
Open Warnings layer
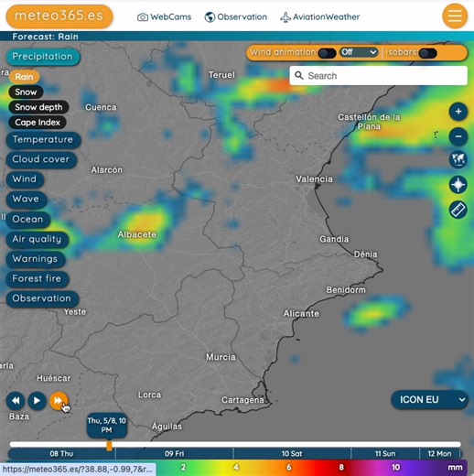tap(36, 259)
